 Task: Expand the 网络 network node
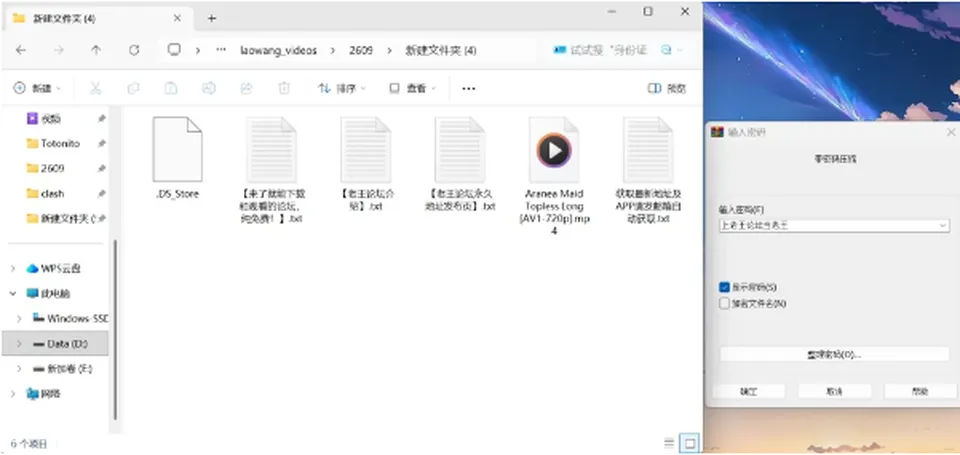pos(13,394)
